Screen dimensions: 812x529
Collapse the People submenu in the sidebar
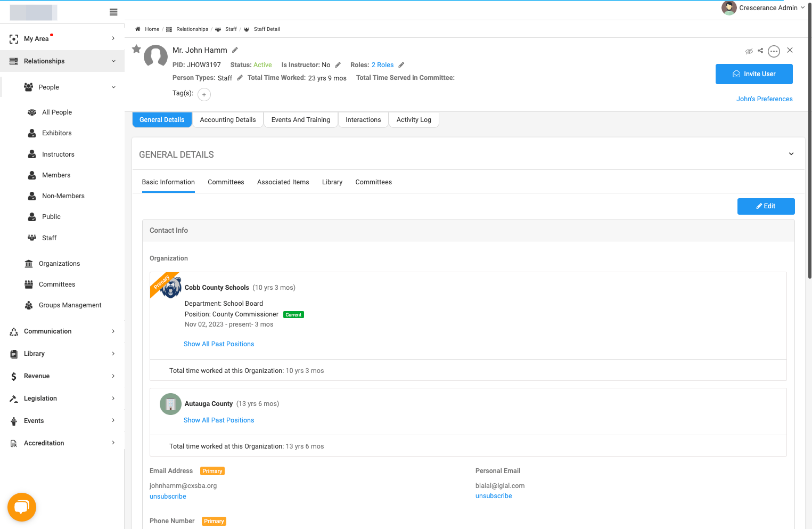[x=62, y=87]
